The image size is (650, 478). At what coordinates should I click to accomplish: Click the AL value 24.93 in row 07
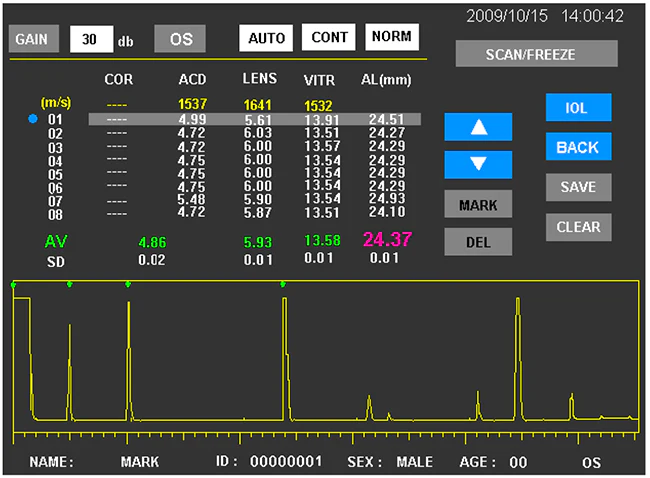tap(387, 199)
